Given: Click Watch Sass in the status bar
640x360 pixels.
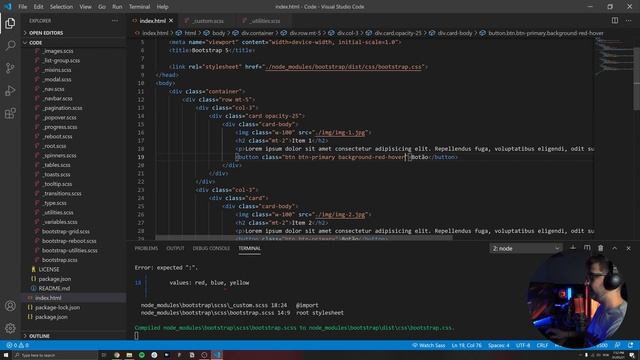Looking at the screenshot, I should [429, 345].
